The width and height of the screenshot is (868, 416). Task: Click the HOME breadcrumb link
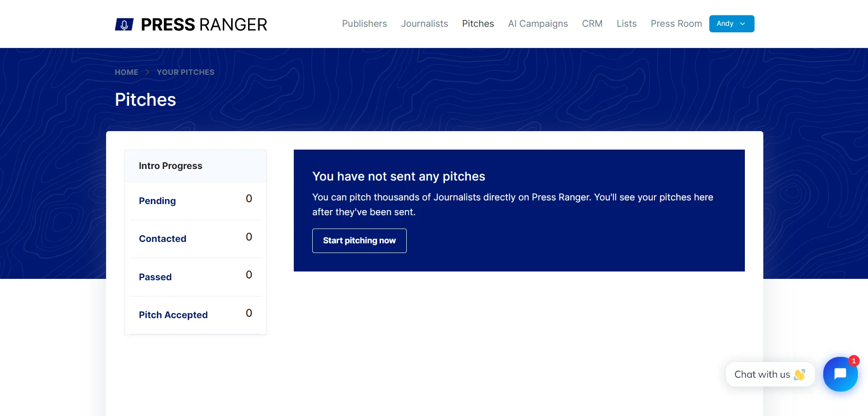[126, 72]
